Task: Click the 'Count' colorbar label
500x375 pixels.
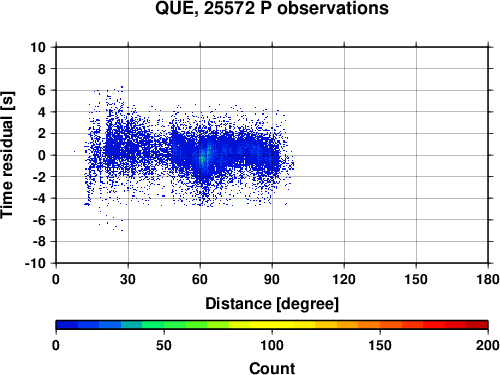Action: tap(272, 368)
